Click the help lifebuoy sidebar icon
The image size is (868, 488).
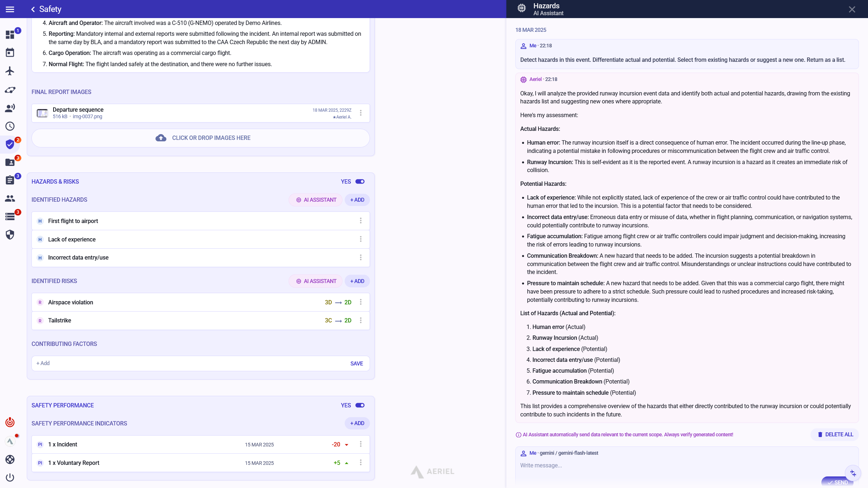[10, 459]
